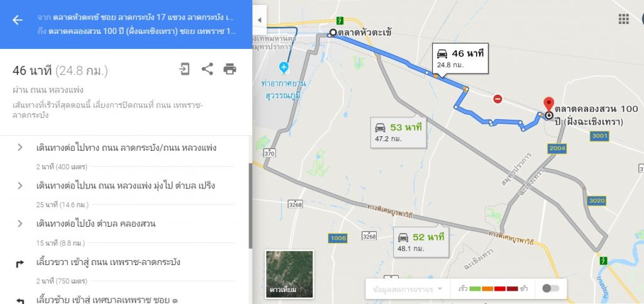Open the share directions icon
644x304 pixels.
(207, 69)
